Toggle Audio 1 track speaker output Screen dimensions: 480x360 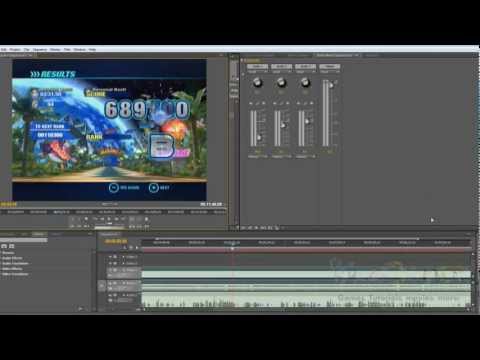click(x=115, y=283)
